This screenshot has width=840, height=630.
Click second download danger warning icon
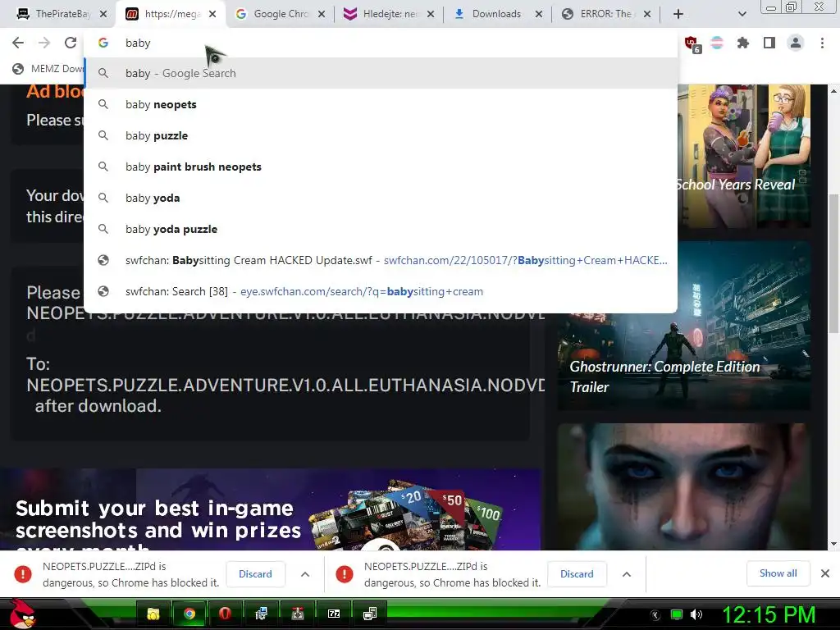pyautogui.click(x=344, y=573)
